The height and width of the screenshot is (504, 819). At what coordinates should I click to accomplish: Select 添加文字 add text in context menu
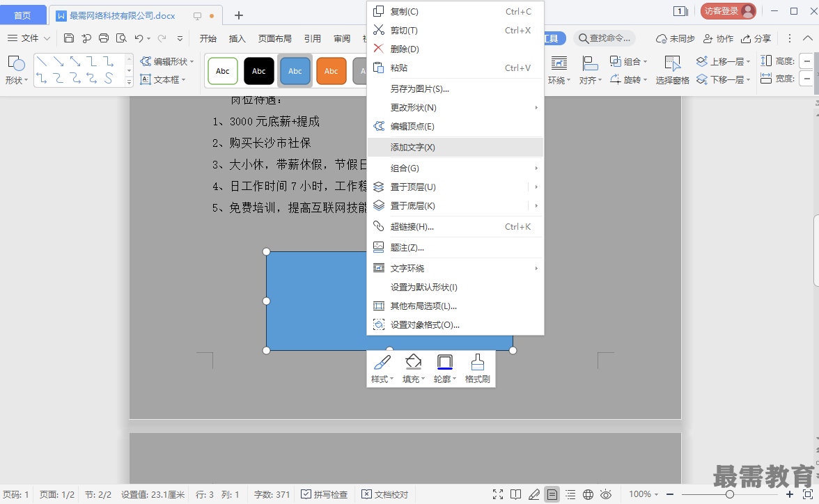(455, 148)
